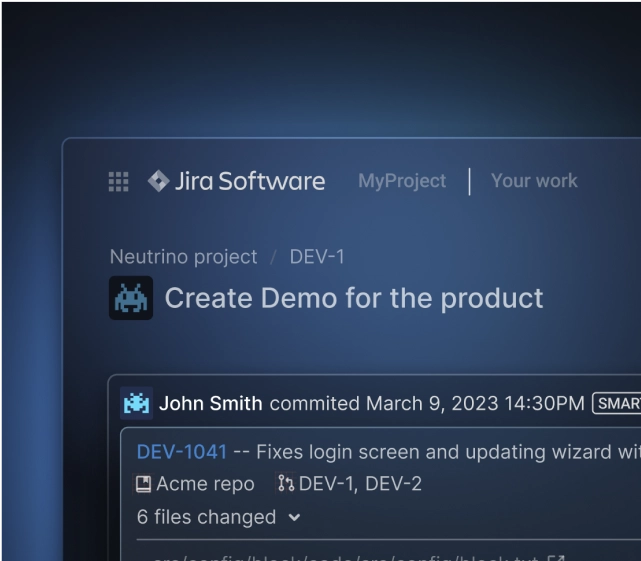641x561 pixels.
Task: Select the issue title Create Demo for the product
Action: 354,298
